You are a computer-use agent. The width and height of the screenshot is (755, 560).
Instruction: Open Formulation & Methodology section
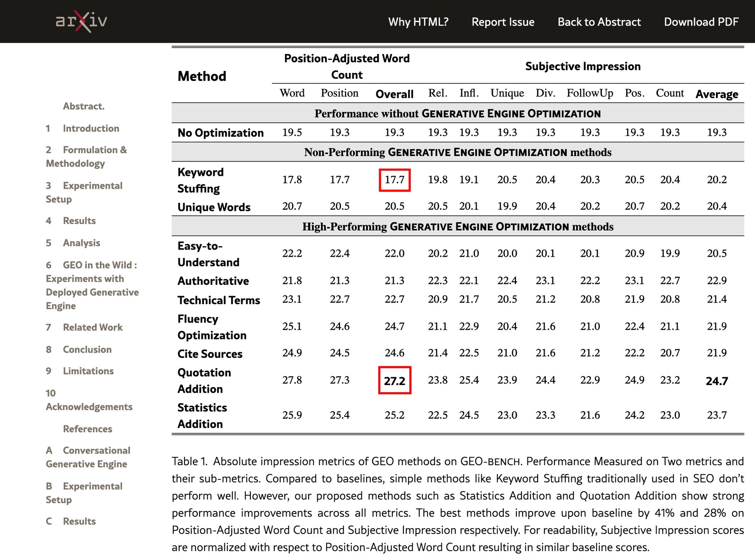[86, 156]
